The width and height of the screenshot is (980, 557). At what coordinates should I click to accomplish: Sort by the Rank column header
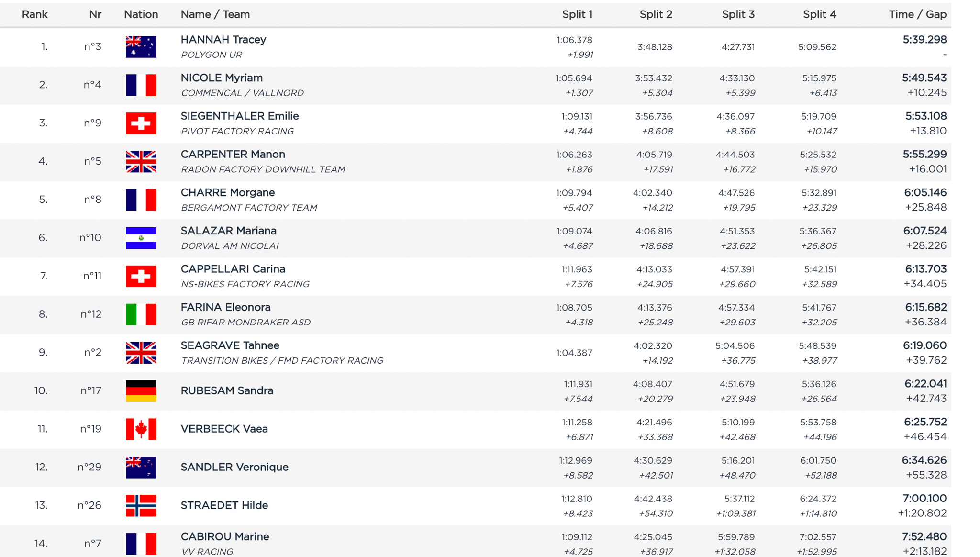pyautogui.click(x=34, y=14)
